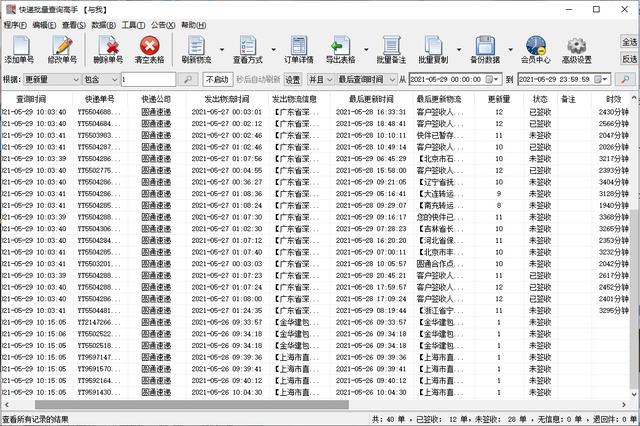Click the 2430分钟 duration cell

point(613,112)
